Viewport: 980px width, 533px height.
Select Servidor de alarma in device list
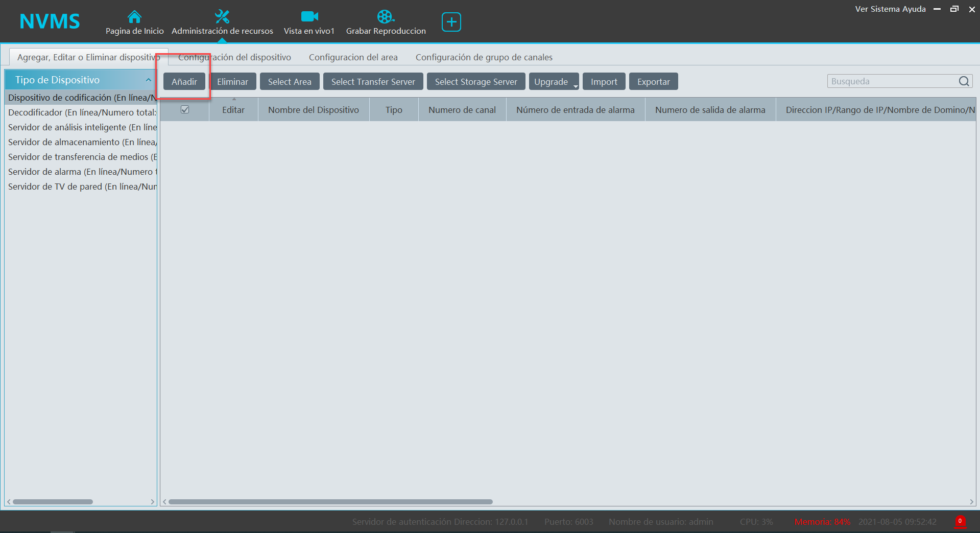(82, 172)
